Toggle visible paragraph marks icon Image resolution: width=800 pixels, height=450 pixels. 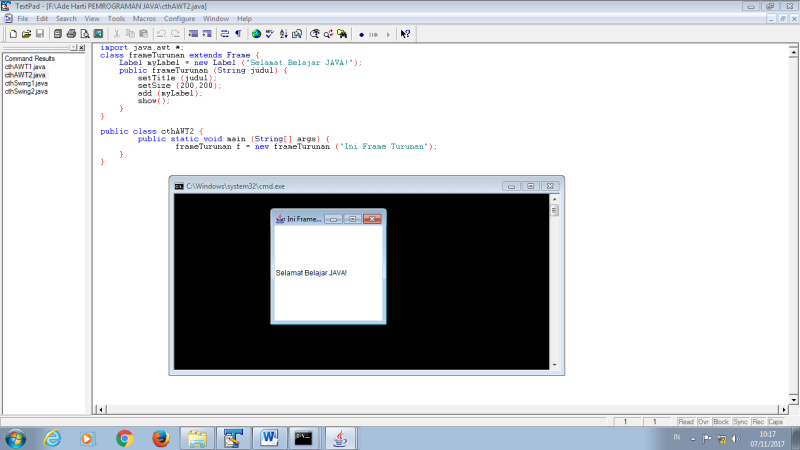[x=238, y=34]
